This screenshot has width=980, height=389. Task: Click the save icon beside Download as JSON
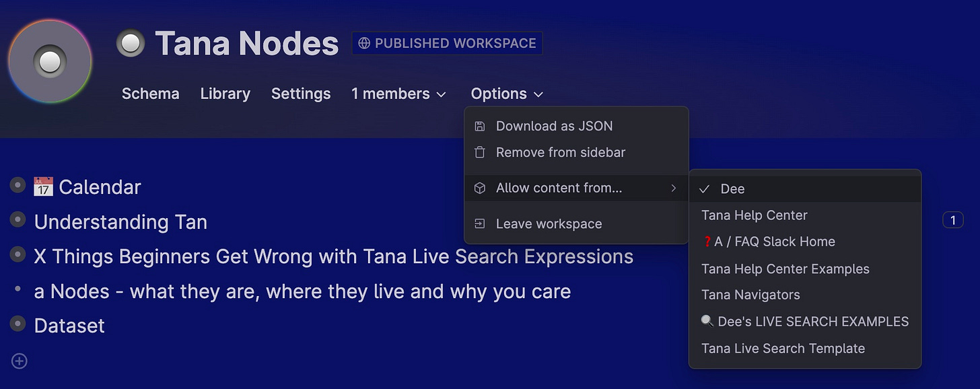tap(480, 126)
